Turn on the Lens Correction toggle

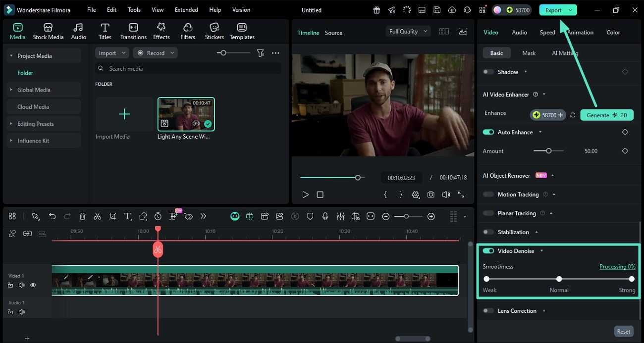(x=488, y=310)
